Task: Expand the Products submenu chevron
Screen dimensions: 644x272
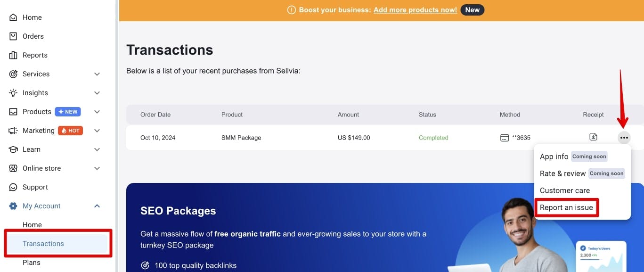Action: coord(97,112)
